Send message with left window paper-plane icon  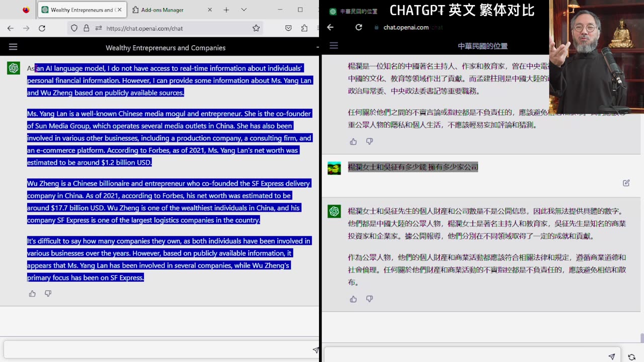pos(315,350)
